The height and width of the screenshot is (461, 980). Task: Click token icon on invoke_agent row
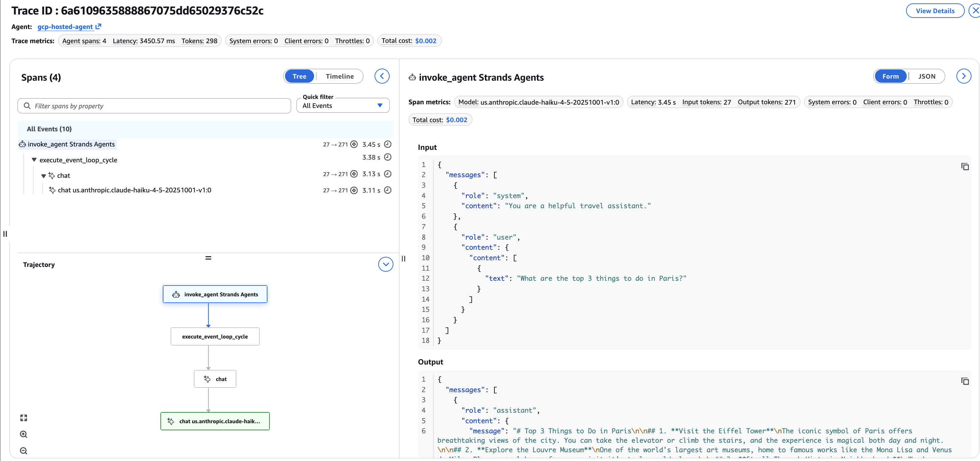click(x=354, y=144)
